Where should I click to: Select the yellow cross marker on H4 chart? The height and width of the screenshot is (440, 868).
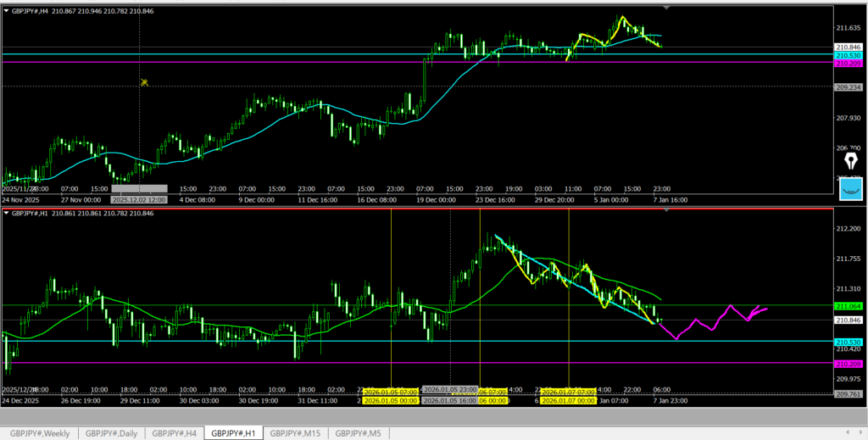(145, 82)
